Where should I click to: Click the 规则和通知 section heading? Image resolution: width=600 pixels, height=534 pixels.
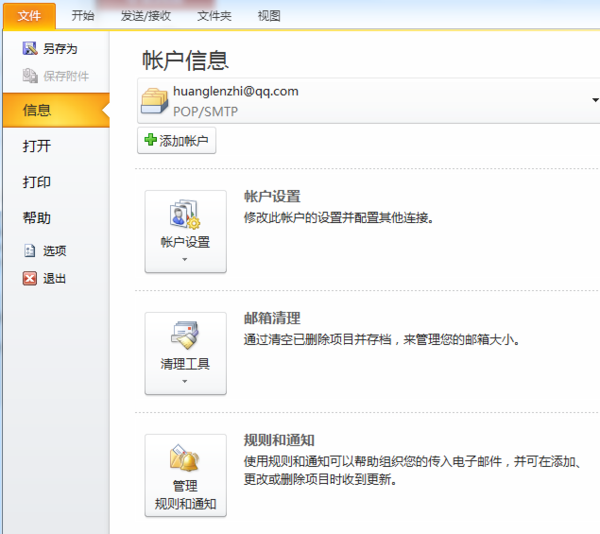(x=279, y=440)
